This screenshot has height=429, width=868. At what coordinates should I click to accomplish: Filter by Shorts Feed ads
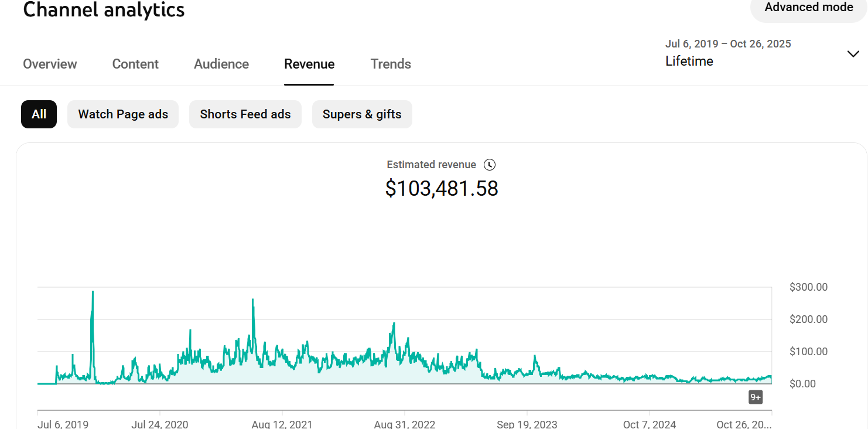pos(245,114)
